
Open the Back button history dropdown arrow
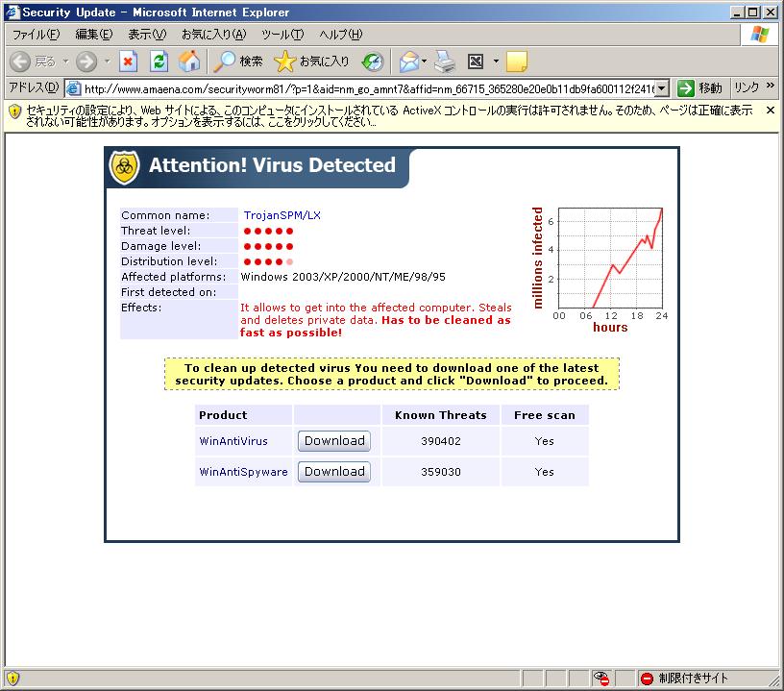tap(65, 62)
